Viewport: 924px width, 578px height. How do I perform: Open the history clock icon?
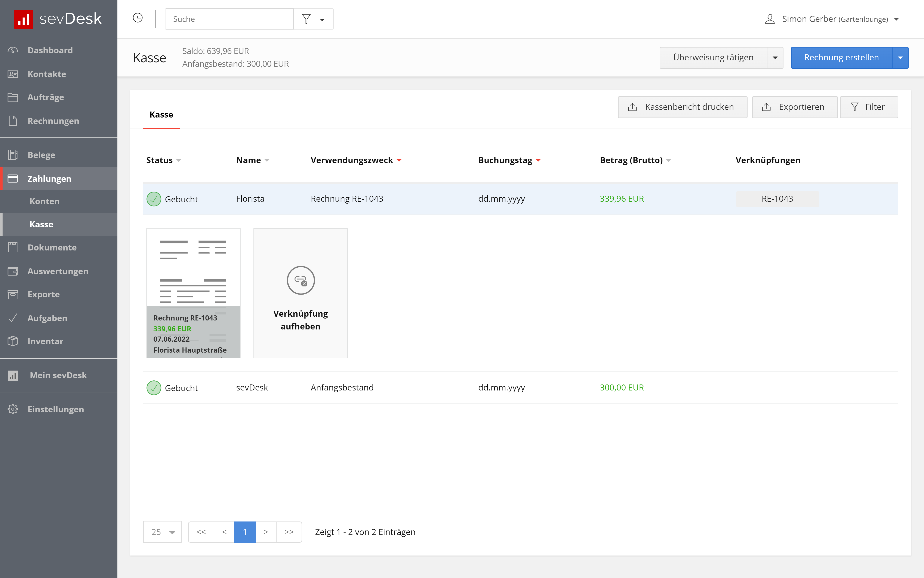[138, 18]
